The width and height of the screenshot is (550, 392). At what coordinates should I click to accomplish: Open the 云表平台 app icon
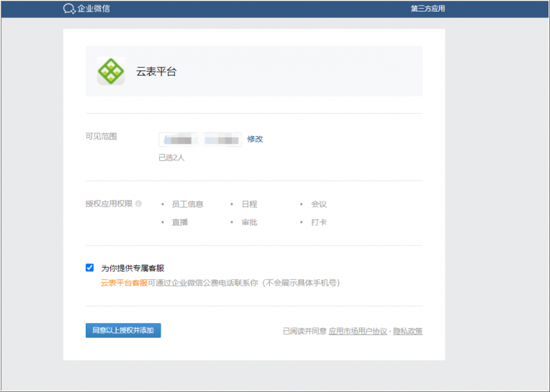[111, 71]
